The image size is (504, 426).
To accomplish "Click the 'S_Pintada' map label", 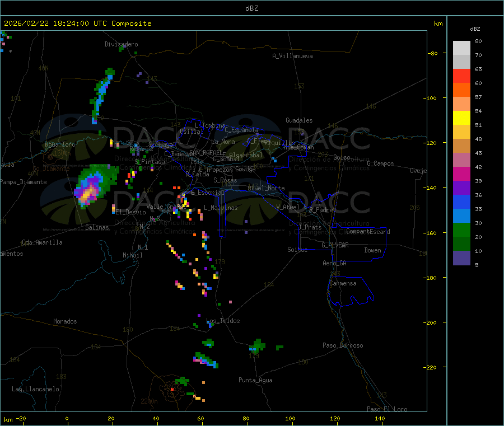I will 150,162.
